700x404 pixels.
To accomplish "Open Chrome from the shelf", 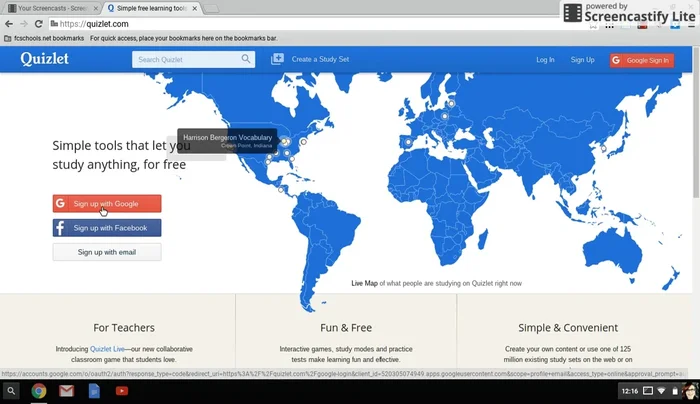I will [39, 391].
